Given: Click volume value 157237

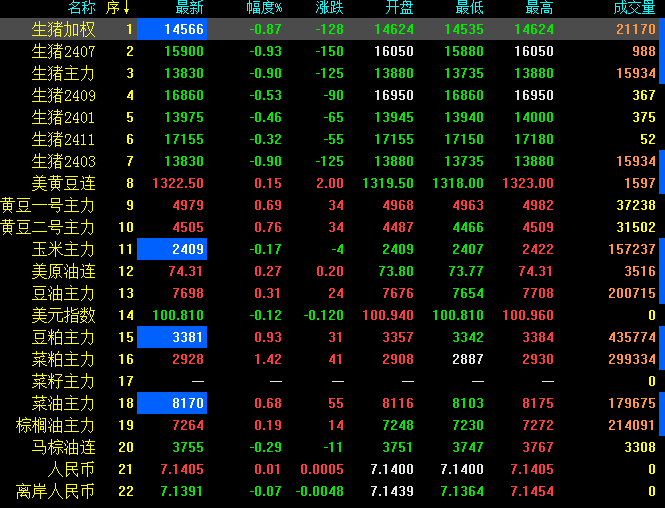Looking at the screenshot, I should 632,249.
